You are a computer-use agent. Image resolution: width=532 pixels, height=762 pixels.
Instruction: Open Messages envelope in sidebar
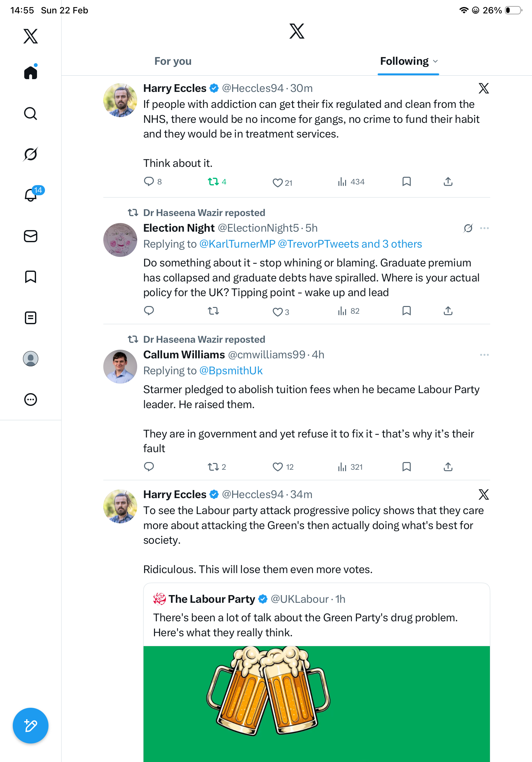(x=31, y=236)
